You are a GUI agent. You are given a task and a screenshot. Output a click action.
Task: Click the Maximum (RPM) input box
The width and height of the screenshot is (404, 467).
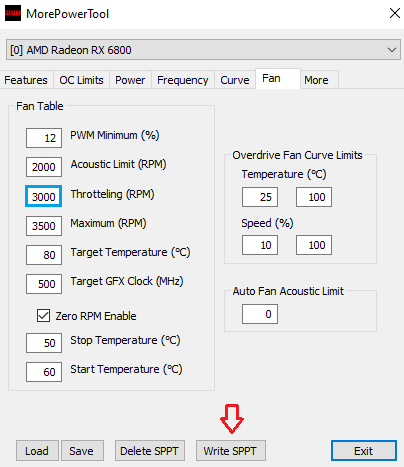[x=44, y=226]
